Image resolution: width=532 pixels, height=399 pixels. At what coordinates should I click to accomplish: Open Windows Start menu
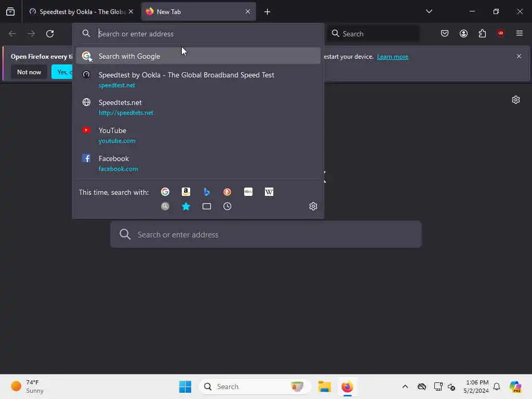point(185,387)
